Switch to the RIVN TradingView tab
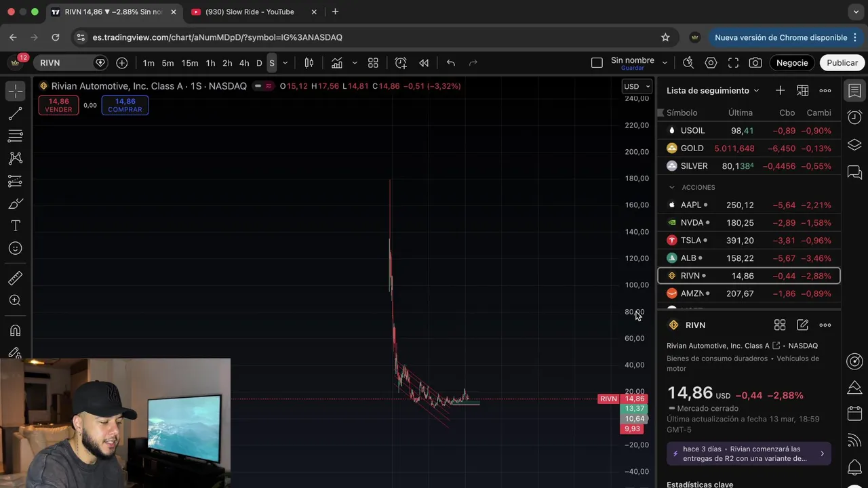868x488 pixels. (115, 12)
